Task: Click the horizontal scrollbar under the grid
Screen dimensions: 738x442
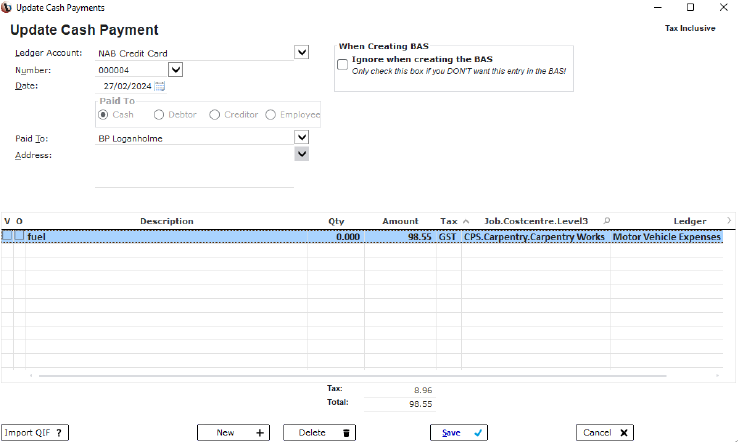Action: [x=353, y=376]
